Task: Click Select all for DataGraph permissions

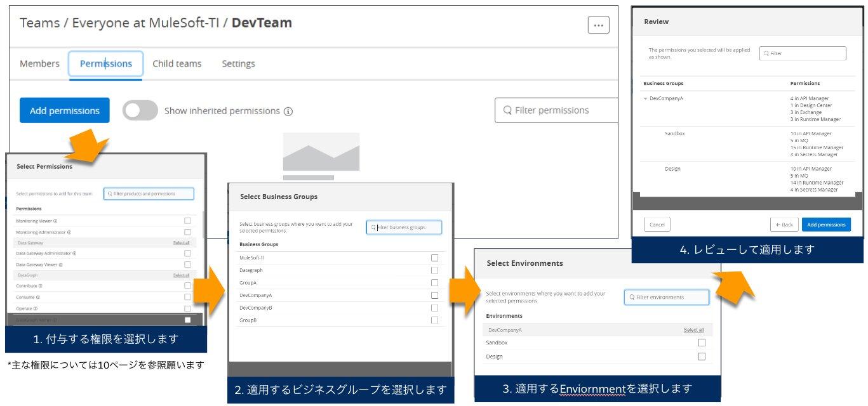Action: pos(182,275)
